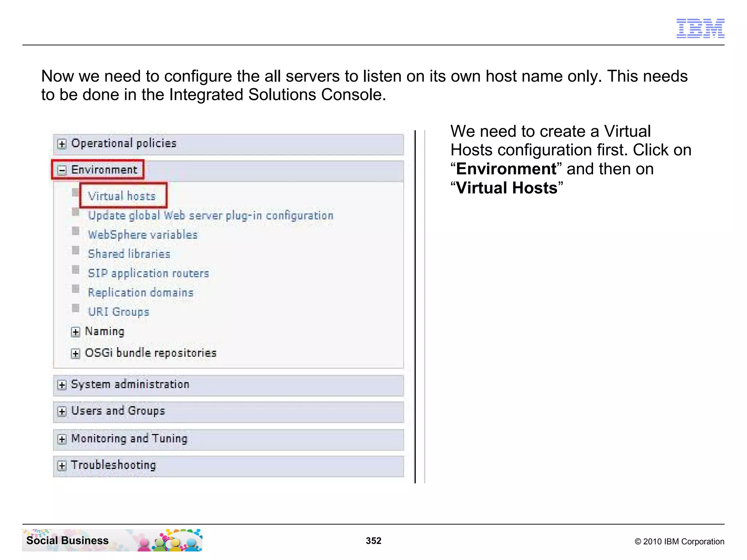Image resolution: width=747 pixels, height=560 pixels.
Task: Expand the Operational policies section
Action: coord(62,144)
